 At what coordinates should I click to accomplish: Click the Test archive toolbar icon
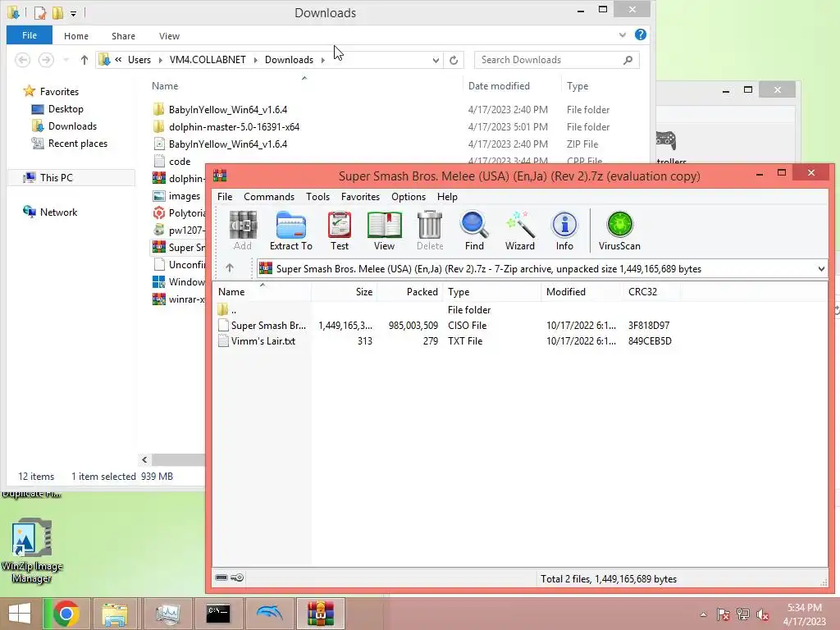[x=339, y=231]
